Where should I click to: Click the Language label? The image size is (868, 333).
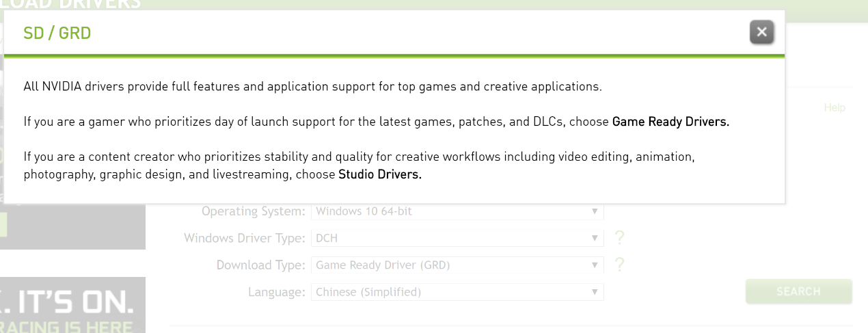277,292
